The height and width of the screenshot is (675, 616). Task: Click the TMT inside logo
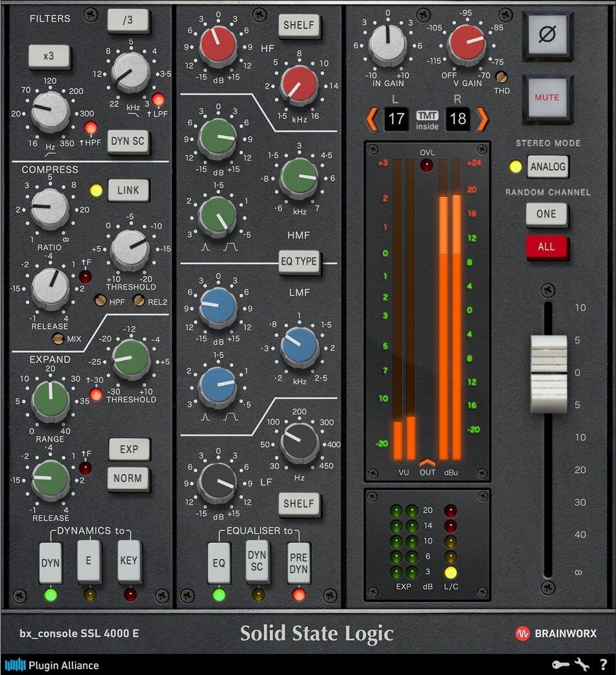[427, 120]
